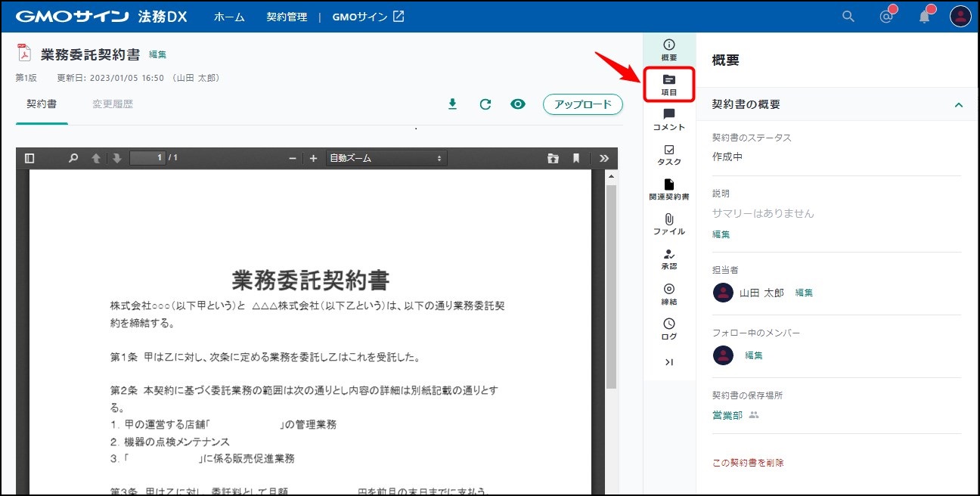
Task: Open the 承認 approval panel
Action: coord(668,259)
